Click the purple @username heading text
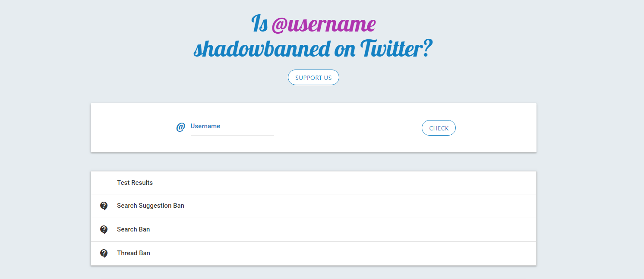Viewport: 644px width, 279px height. tap(323, 25)
